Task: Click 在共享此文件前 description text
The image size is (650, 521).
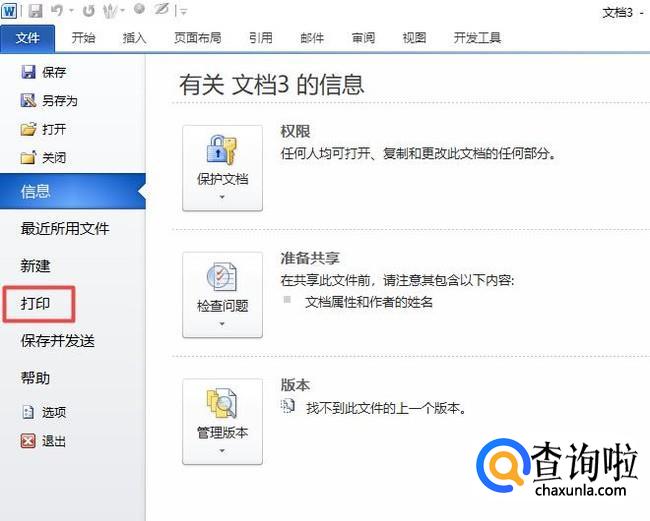Action: pyautogui.click(x=398, y=281)
